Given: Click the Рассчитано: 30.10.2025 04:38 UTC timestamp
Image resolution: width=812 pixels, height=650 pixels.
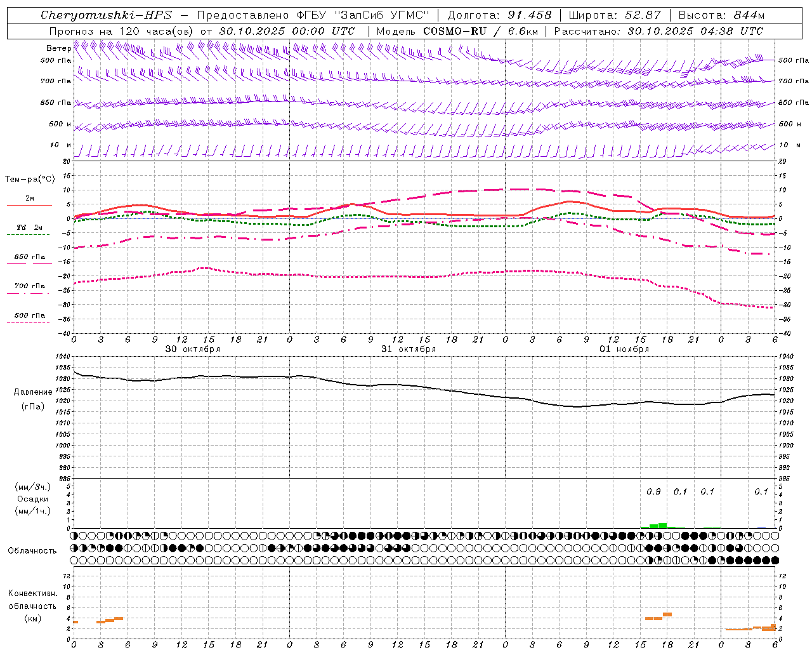Looking at the screenshot, I should (x=658, y=31).
